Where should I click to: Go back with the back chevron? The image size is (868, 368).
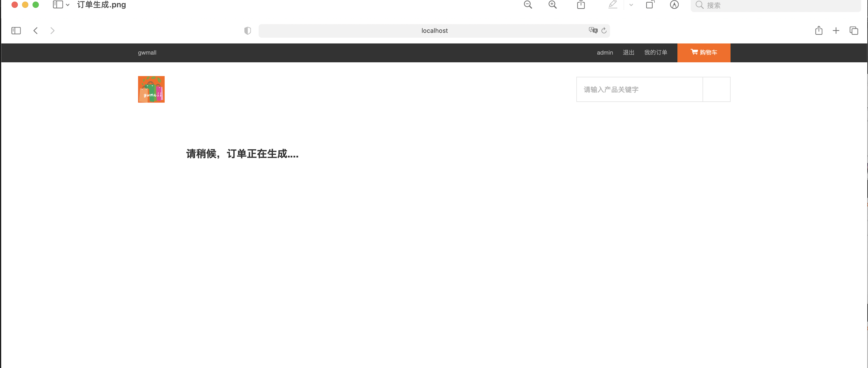pos(36,31)
